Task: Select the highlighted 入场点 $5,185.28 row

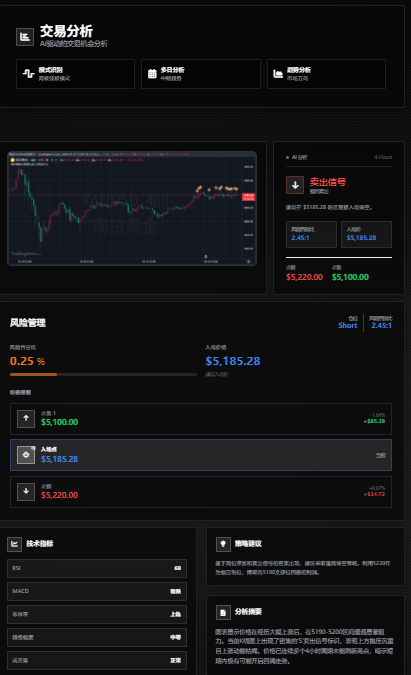Action: [201, 455]
